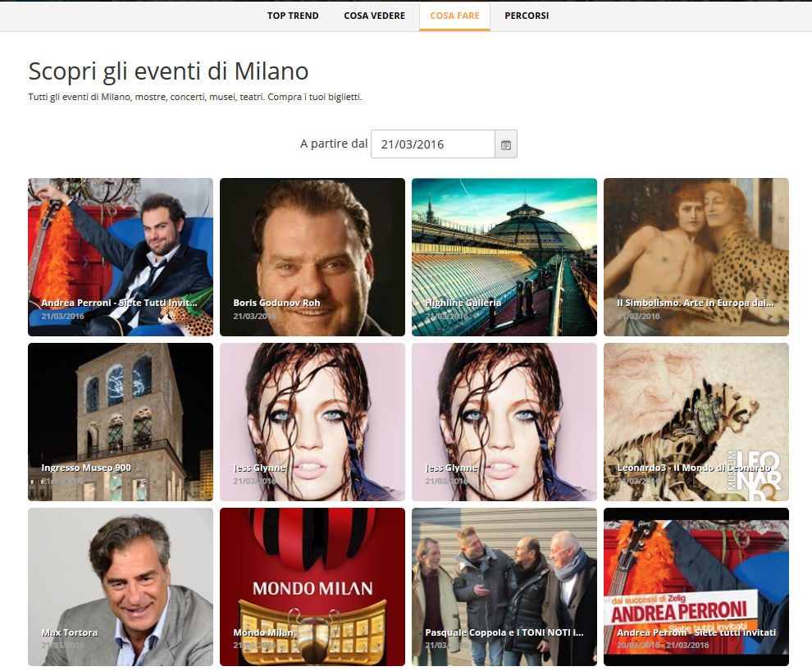Open the COSA VEDERE tab
The image size is (812, 671).
tap(374, 16)
